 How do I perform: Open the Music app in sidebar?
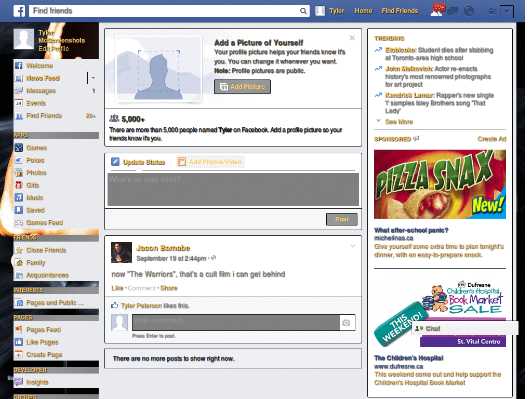point(18,197)
